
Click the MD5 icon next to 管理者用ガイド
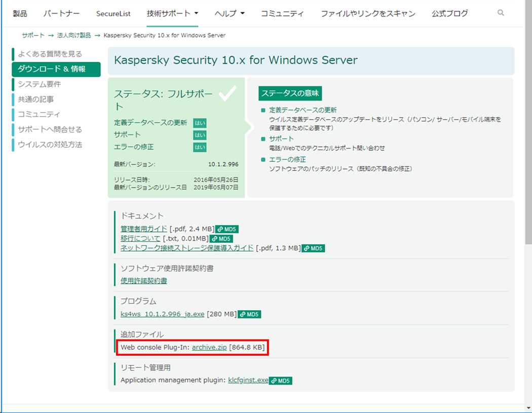[226, 229]
